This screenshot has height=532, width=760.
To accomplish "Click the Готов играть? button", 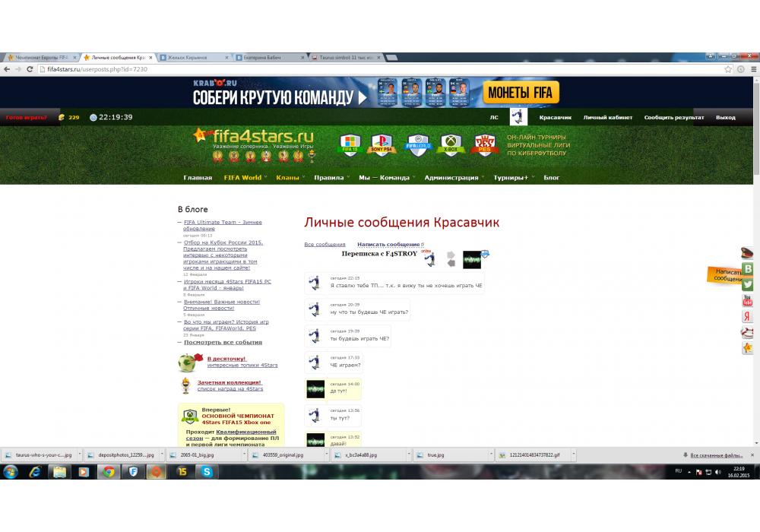I will [26, 117].
